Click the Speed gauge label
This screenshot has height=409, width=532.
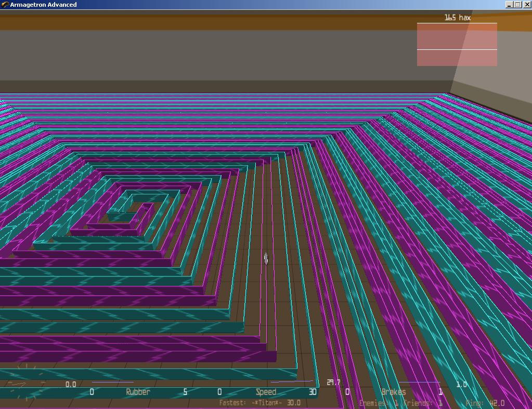[x=266, y=392]
